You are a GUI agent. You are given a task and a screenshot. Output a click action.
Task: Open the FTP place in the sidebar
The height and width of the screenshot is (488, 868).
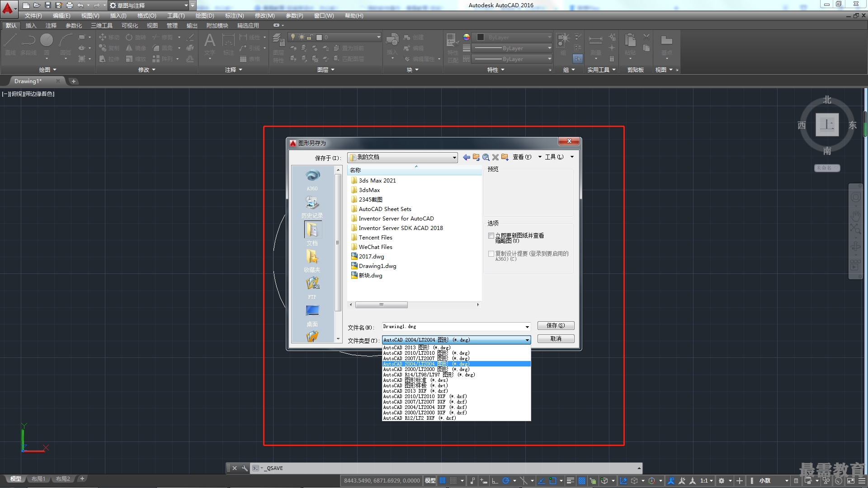(x=312, y=288)
